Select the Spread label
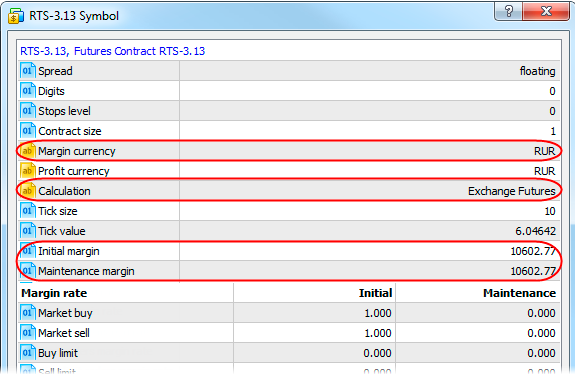Screen dimensions: 575x377 55,71
